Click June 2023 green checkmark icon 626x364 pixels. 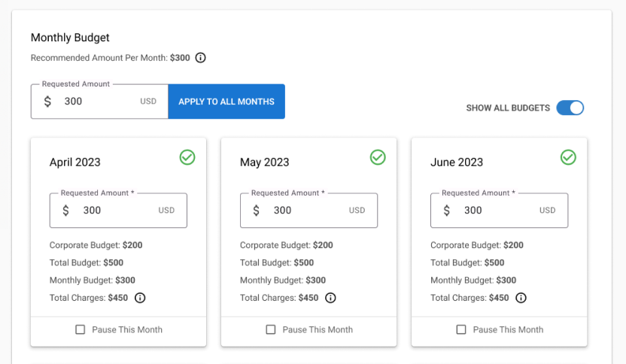point(568,157)
